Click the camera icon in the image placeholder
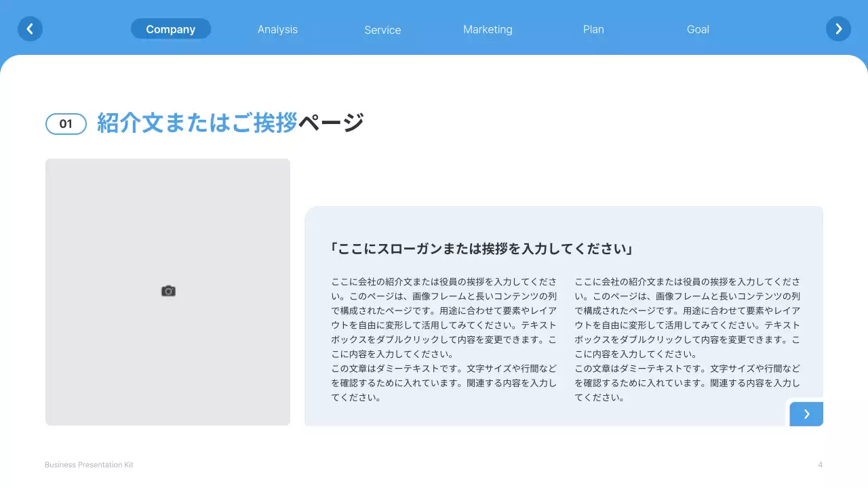 (168, 291)
